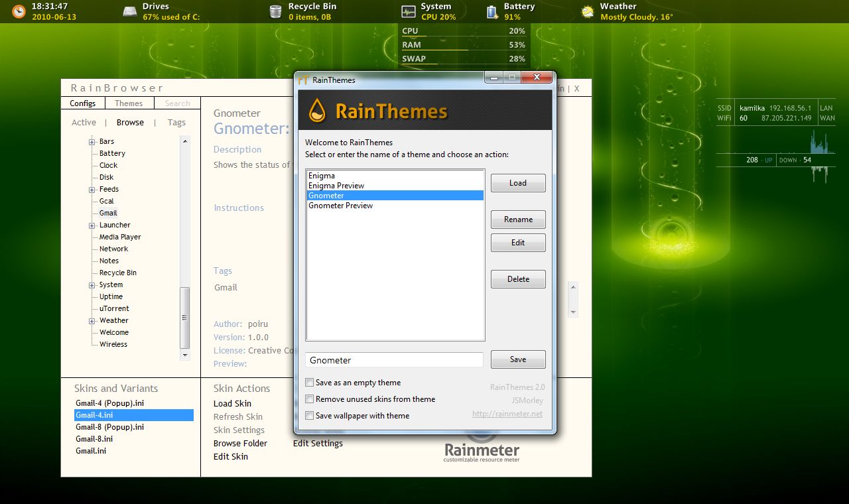Click the Edit button in RainThemes
The image size is (849, 504).
click(518, 243)
